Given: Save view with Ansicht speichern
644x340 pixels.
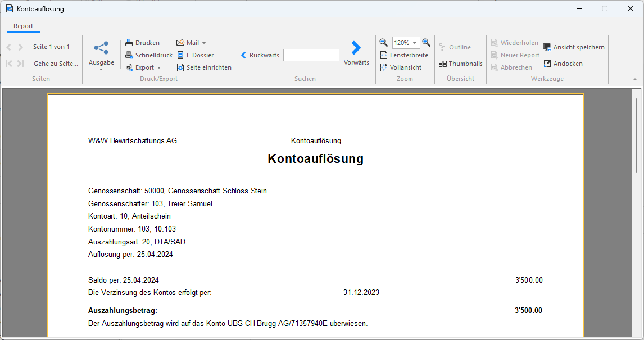Looking at the screenshot, I should pos(574,47).
